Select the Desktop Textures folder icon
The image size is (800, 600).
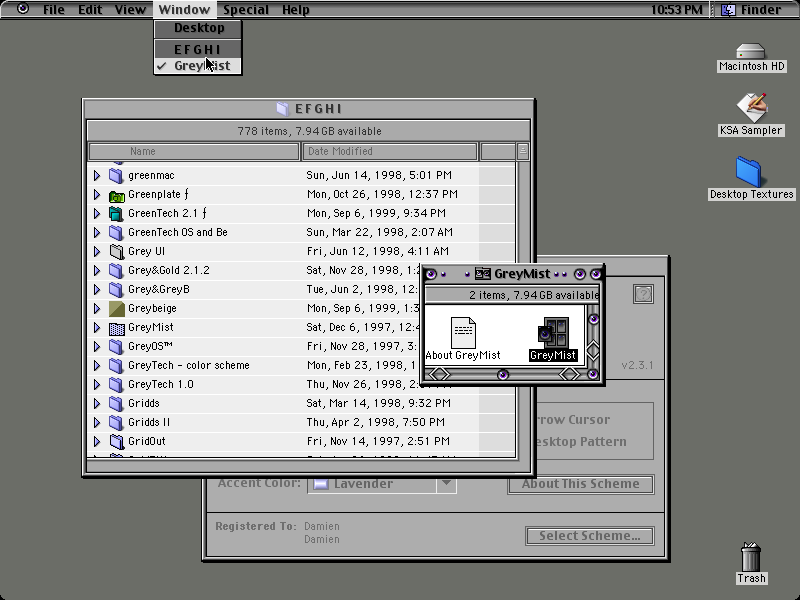(x=749, y=171)
